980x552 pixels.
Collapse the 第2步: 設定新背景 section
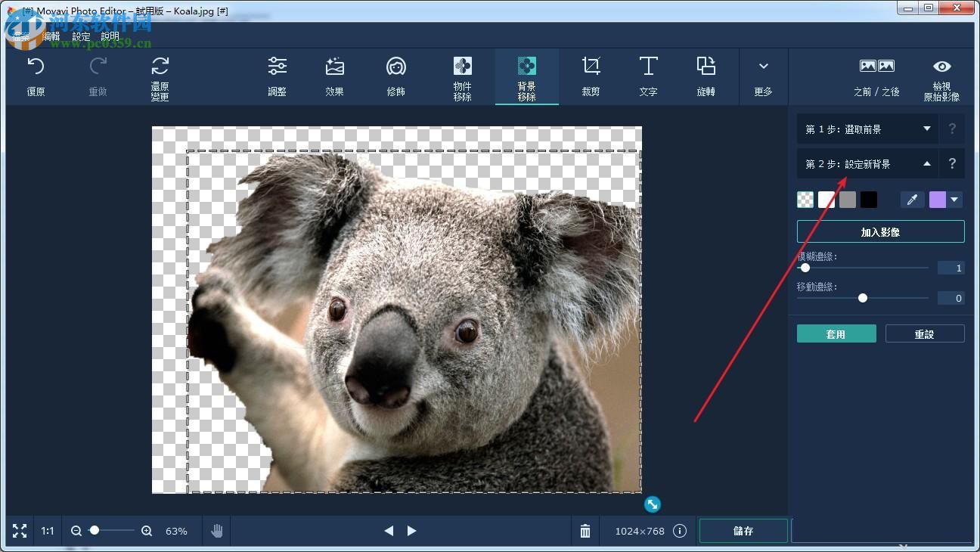coord(926,163)
